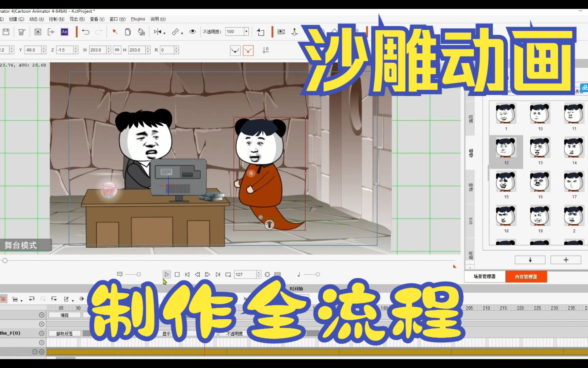The height and width of the screenshot is (368, 588).
Task: Toggle object visibility eye icon
Action: pos(193,32)
